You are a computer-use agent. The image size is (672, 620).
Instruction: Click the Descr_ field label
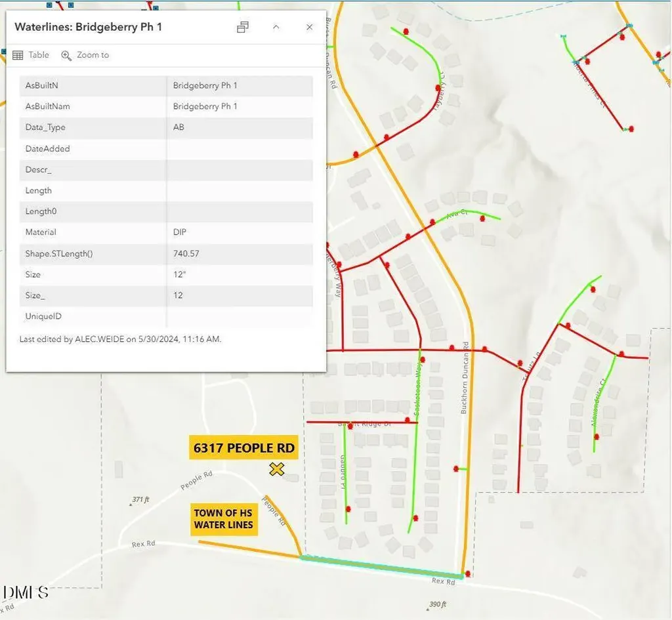[38, 170]
